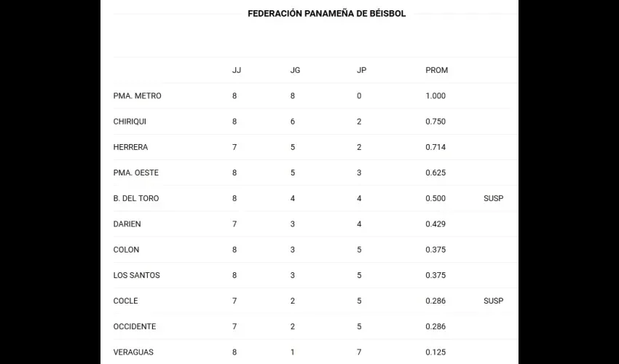
Task: Click the PROM column header
Action: pyautogui.click(x=437, y=71)
